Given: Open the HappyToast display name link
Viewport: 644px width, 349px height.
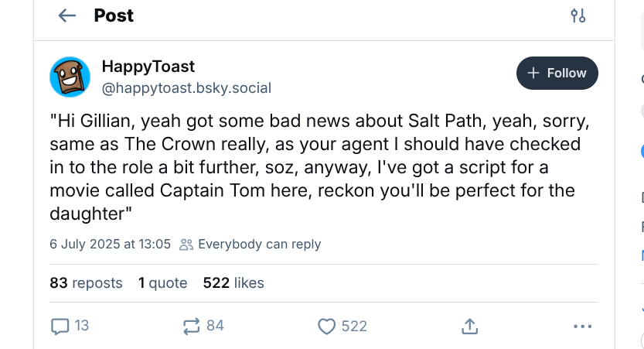Looking at the screenshot, I should (x=148, y=67).
